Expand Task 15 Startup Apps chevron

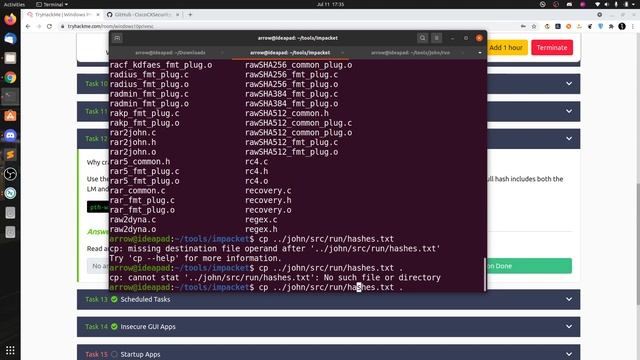(x=569, y=354)
